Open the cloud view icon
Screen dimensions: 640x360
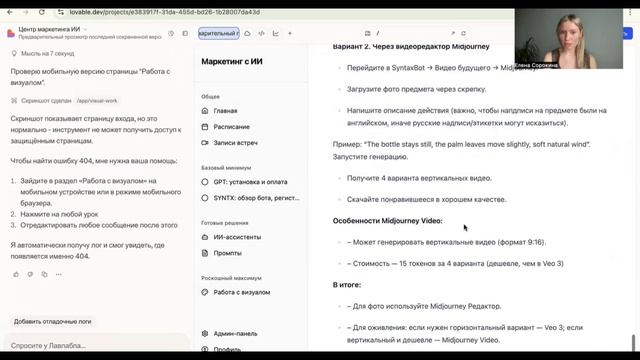pos(247,33)
